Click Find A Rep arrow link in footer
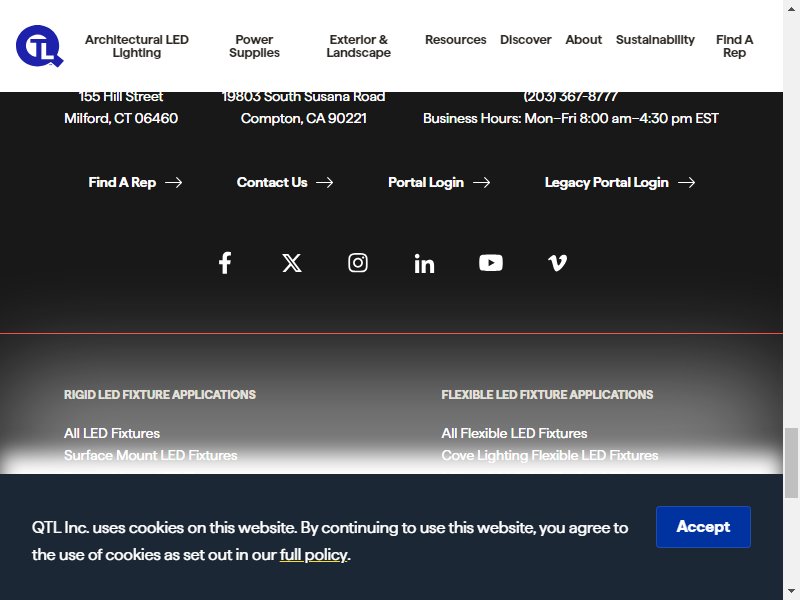 coord(135,183)
